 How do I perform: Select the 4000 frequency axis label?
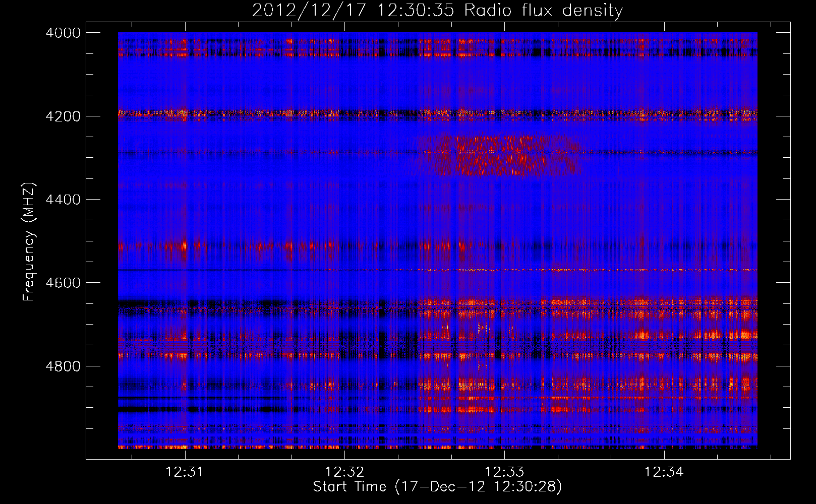pyautogui.click(x=63, y=33)
